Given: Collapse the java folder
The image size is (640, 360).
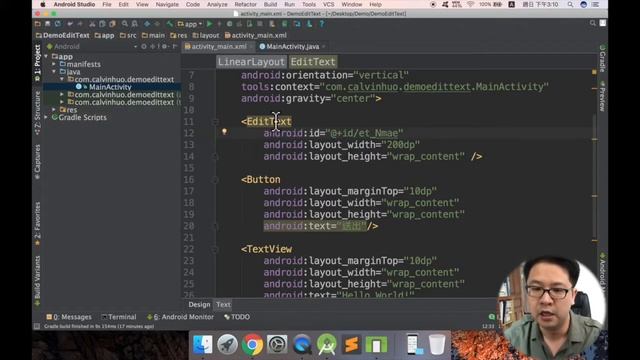Looking at the screenshot, I should point(54,71).
